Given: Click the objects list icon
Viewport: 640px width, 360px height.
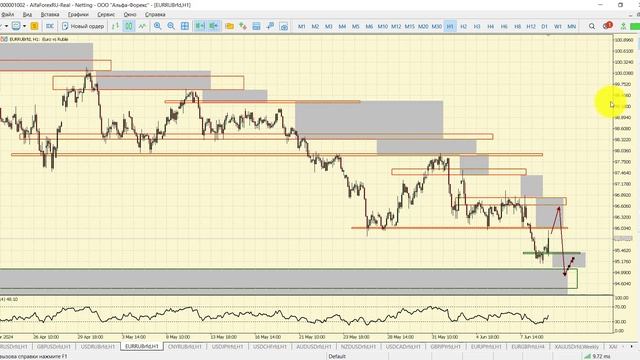Looking at the screenshot, I should pyautogui.click(x=256, y=26).
